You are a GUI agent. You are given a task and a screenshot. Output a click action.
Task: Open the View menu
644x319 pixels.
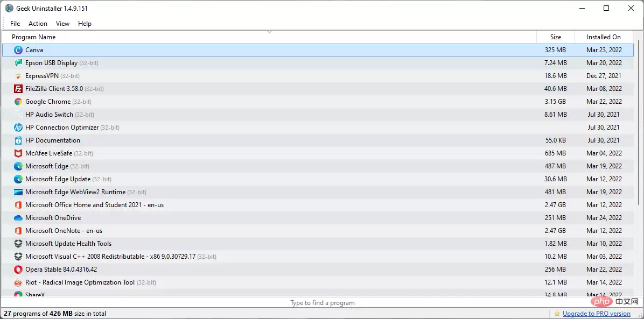[x=63, y=24]
